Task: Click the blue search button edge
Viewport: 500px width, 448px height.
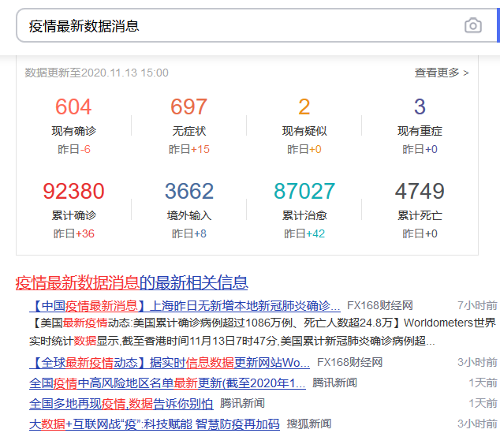Action: click(x=498, y=26)
